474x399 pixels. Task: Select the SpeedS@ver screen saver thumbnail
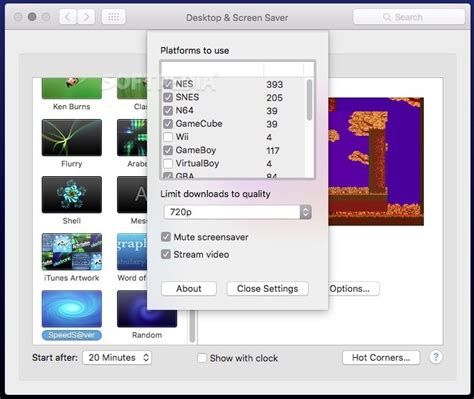click(72, 309)
